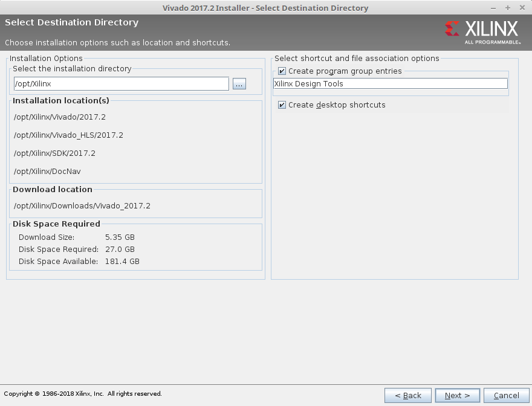Select download location "/opt/Xilinx/Downloads/Vivado_2017.2"
532x406 pixels.
pyautogui.click(x=82, y=206)
